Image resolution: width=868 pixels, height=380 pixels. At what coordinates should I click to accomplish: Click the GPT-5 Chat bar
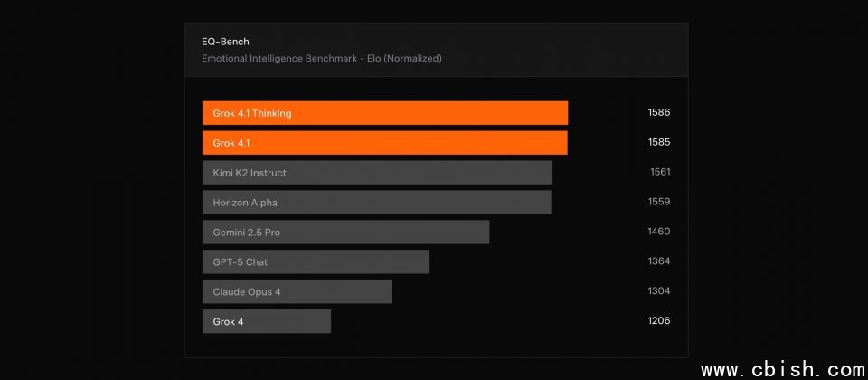coord(316,262)
